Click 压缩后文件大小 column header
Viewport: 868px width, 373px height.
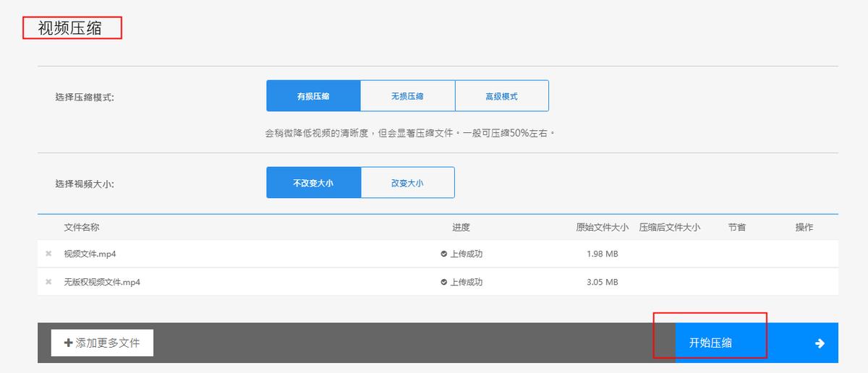tap(669, 227)
